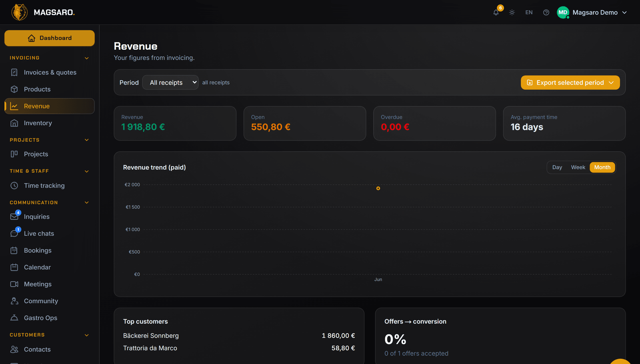This screenshot has height=364, width=640.
Task: Collapse the Communication section
Action: (87, 203)
